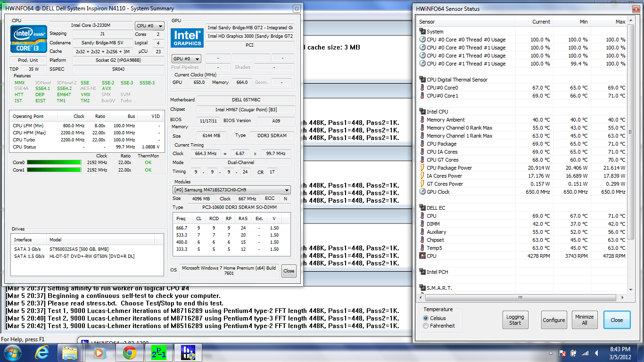Select the CPU Digital Thermal Sensor group icon

click(422, 80)
